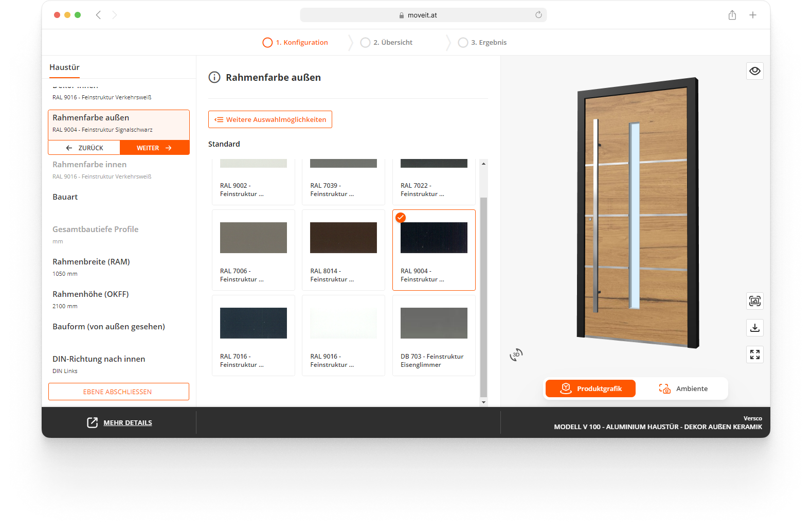
Task: Open Rahmenhöhe (OKFF) sidebar item
Action: pos(119,299)
